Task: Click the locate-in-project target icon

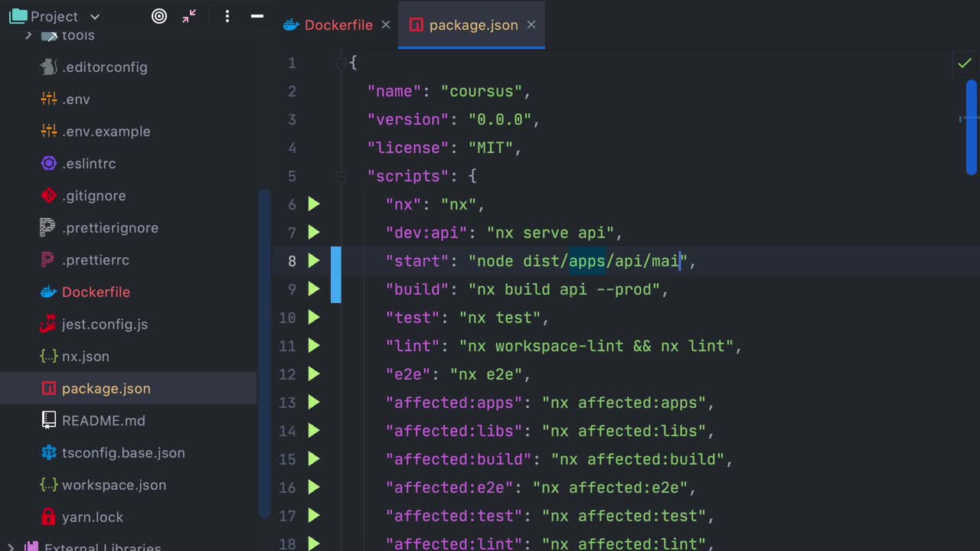Action: (x=159, y=16)
